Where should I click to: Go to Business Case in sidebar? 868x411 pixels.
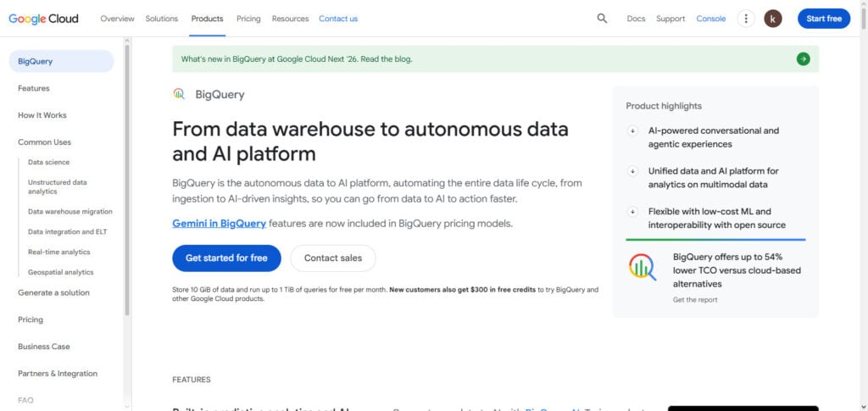[44, 347]
